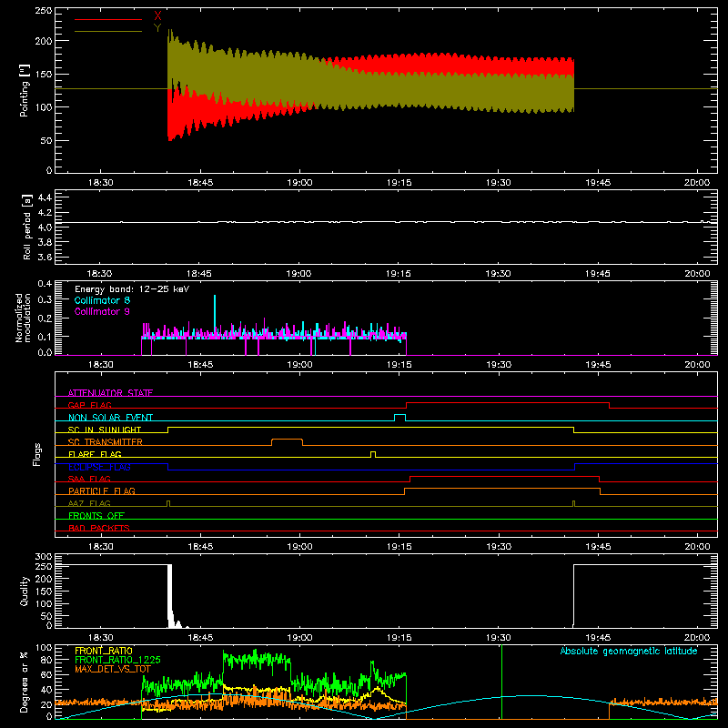Click the green vertical spike in bottom plot
Image resolution: width=728 pixels, height=728 pixels.
(501, 682)
